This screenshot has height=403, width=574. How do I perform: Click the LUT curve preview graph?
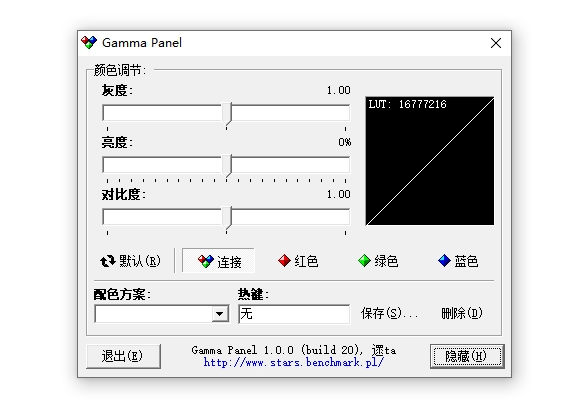click(430, 161)
